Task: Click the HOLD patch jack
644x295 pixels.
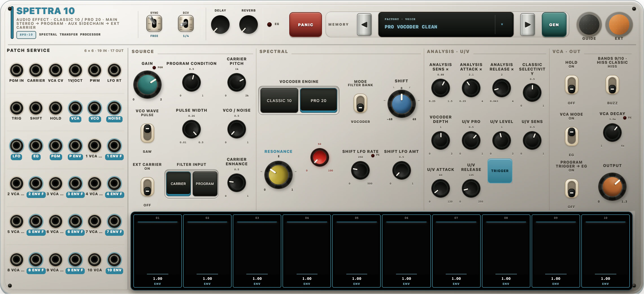Action: [x=56, y=108]
